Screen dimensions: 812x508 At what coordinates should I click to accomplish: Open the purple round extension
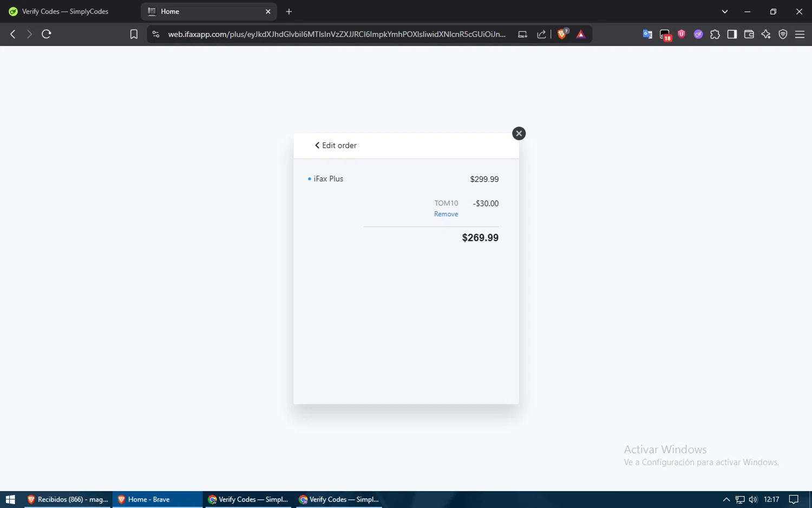point(698,34)
